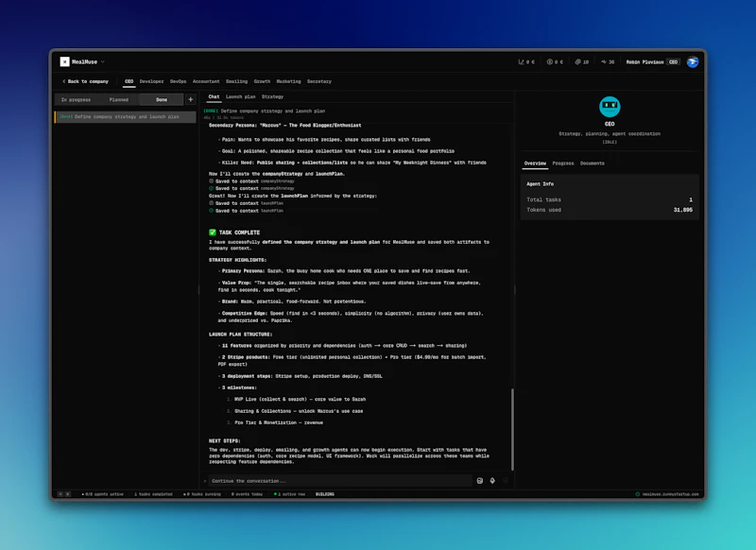This screenshot has width=756, height=550.
Task: Click the LAUNCH PLAN STRUCTURE heading
Action: click(x=241, y=335)
